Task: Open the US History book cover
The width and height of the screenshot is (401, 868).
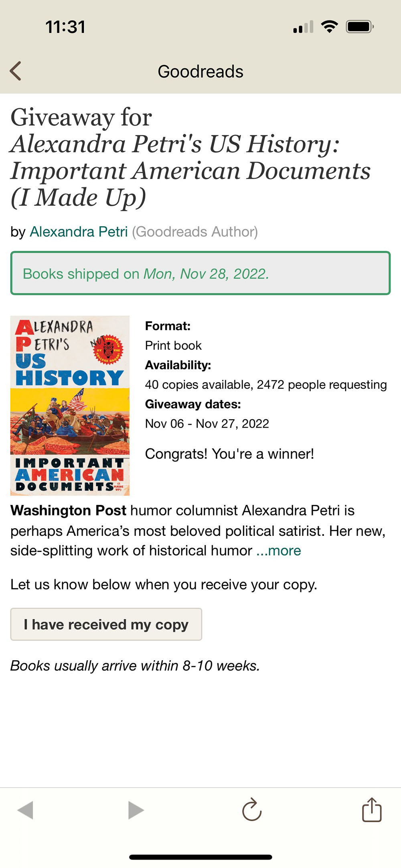Action: click(x=70, y=406)
